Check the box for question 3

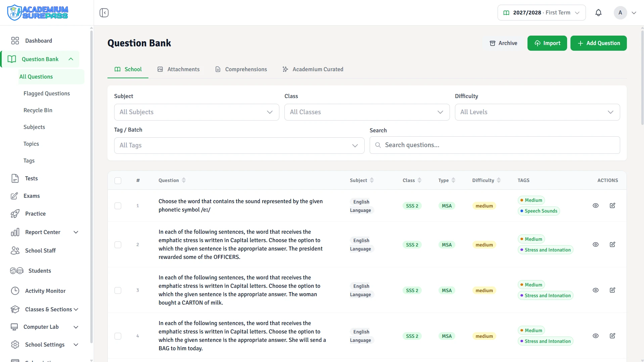[118, 290]
